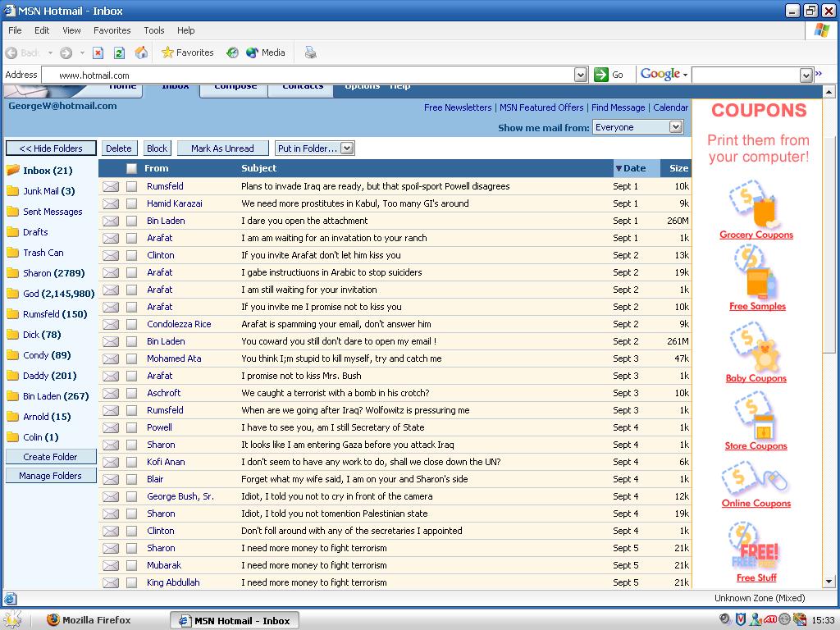This screenshot has height=630, width=840.
Task: Go to the Home toolbar icon
Action: [141, 52]
